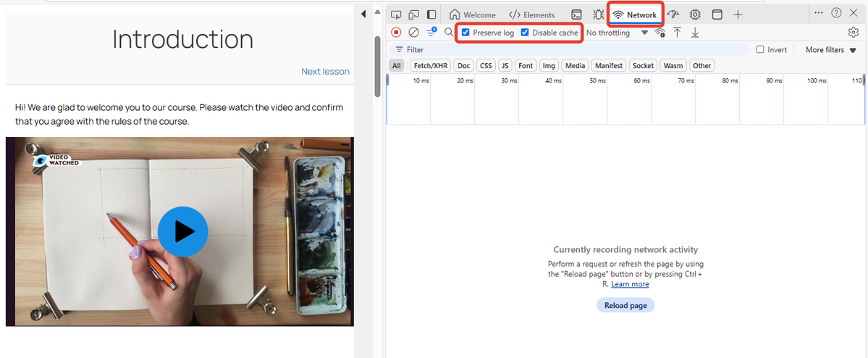868x358 pixels.
Task: Switch to the Elements tab
Action: pyautogui.click(x=532, y=14)
